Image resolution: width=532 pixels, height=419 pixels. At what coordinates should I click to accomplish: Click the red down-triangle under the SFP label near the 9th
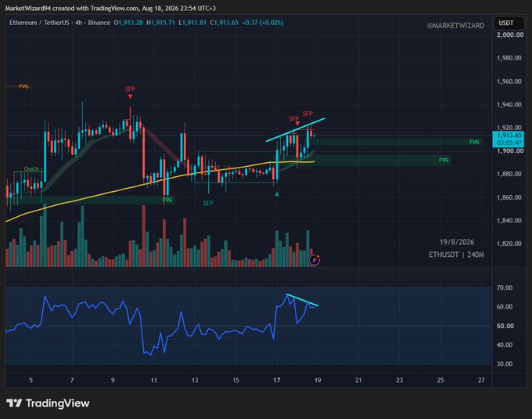131,97
